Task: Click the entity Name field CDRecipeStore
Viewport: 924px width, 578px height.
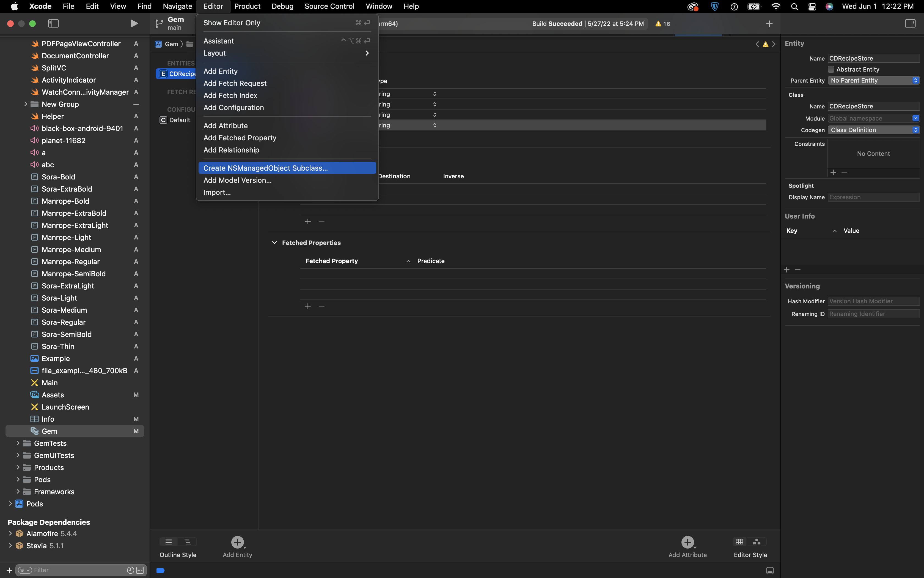Action: pos(873,58)
